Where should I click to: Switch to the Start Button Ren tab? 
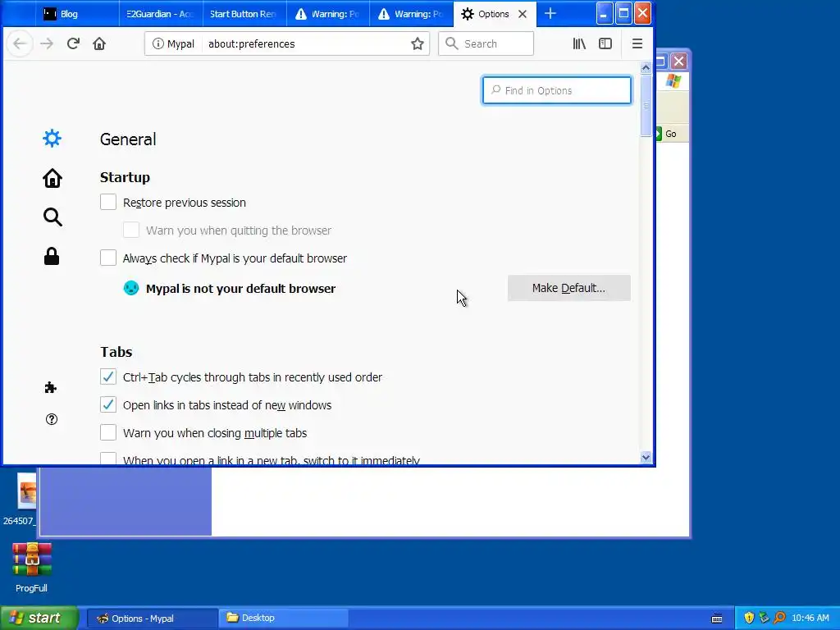click(x=244, y=14)
